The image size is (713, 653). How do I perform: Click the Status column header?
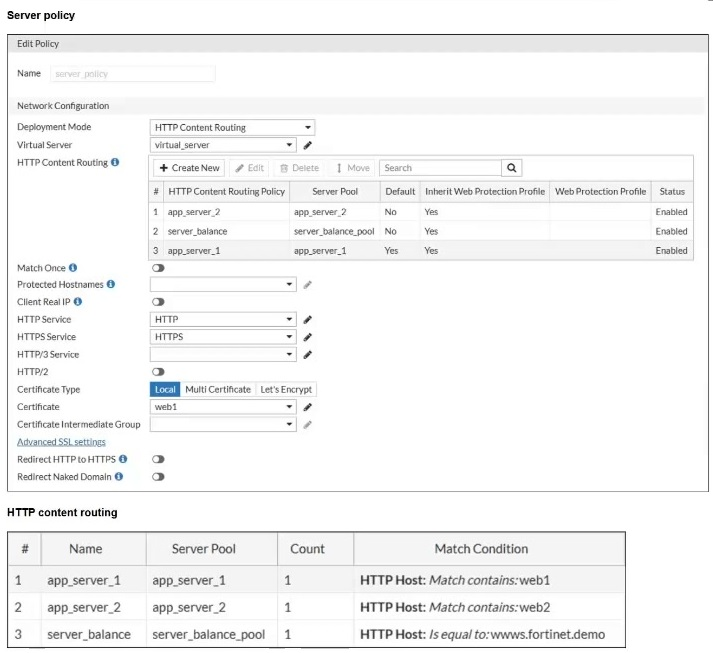pyautogui.click(x=672, y=191)
